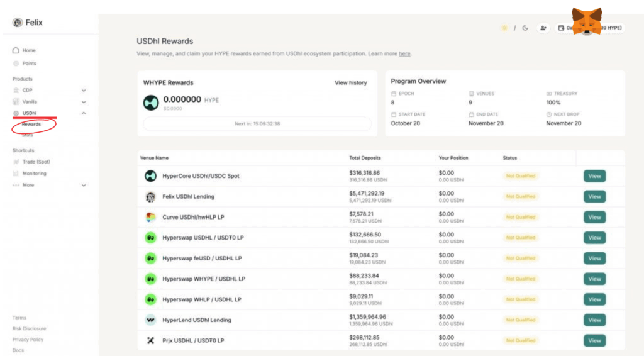The image size is (644, 356).
Task: Click the WHYPE Rewards token icon
Action: pyautogui.click(x=151, y=103)
